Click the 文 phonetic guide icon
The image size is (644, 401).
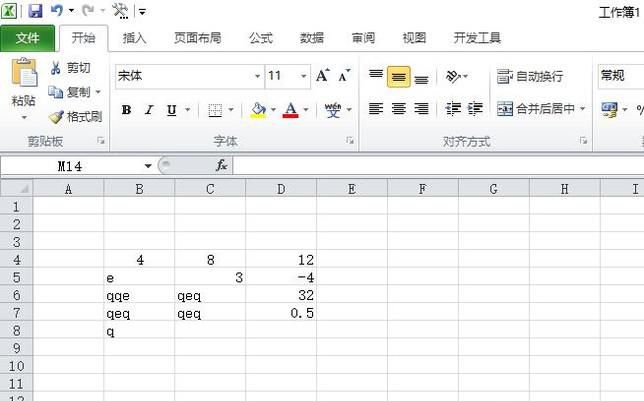coord(333,110)
